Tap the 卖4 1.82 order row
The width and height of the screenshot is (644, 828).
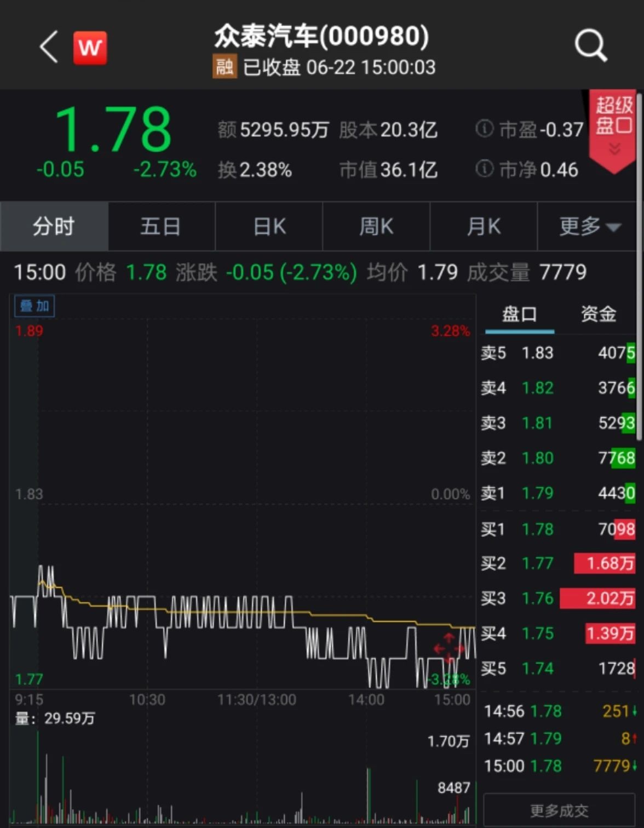tap(558, 388)
